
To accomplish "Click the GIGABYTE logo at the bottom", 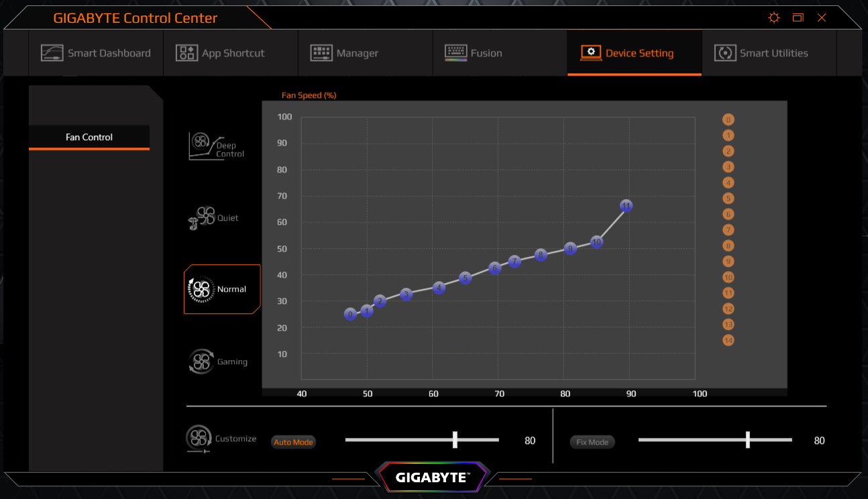I will [433, 478].
